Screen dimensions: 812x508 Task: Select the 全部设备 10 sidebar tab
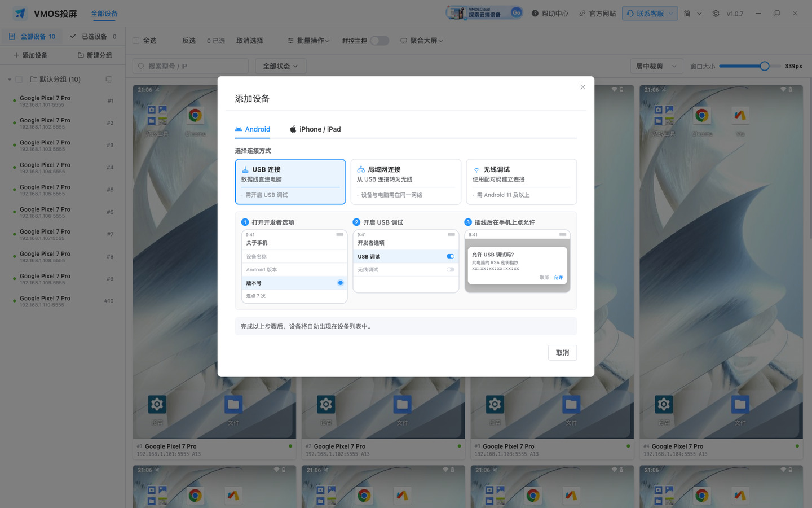(32, 36)
